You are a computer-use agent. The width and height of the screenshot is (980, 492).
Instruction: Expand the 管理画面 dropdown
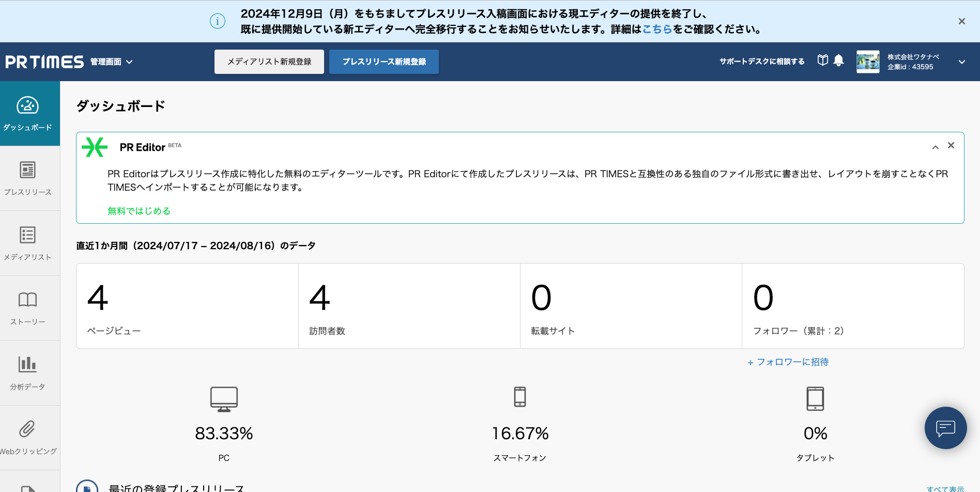click(111, 62)
